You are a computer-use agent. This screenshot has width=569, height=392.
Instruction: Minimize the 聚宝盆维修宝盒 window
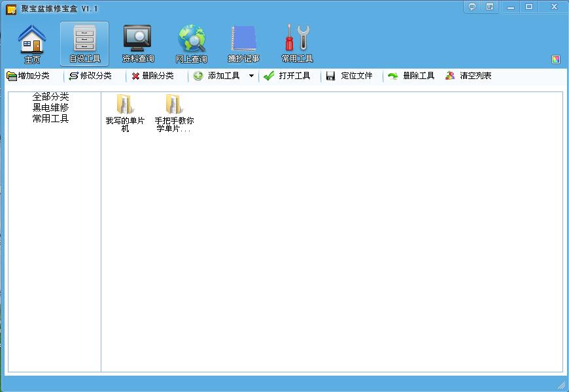[511, 7]
